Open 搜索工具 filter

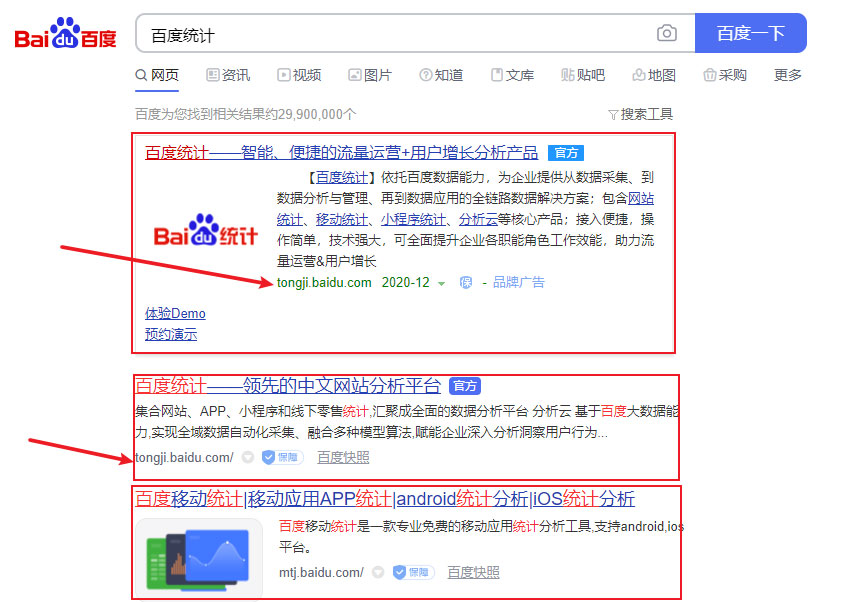pos(641,114)
